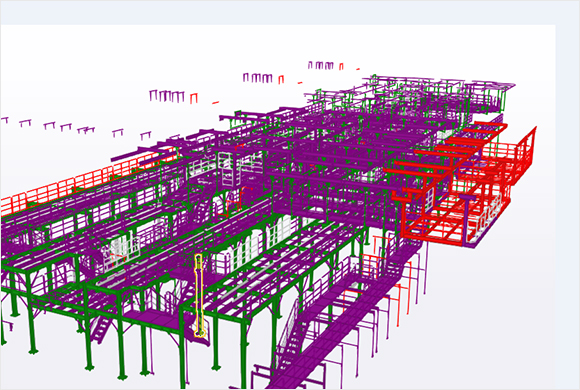Select the small purple stair at lower left
The image size is (580, 390).
tap(101, 329)
